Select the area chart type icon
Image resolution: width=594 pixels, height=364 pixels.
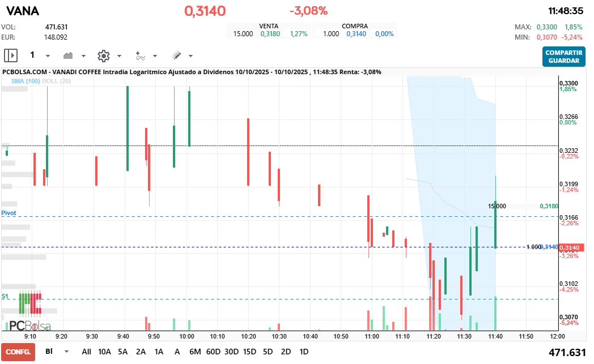point(68,55)
